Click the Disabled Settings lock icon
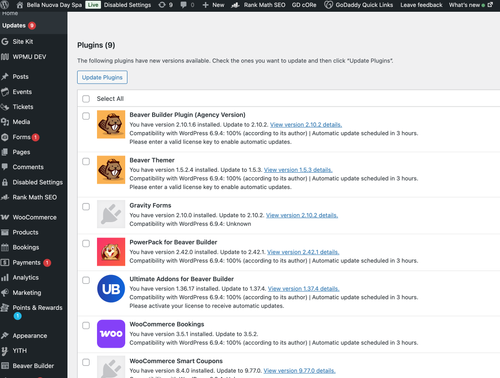The image size is (500, 378). coord(5,182)
